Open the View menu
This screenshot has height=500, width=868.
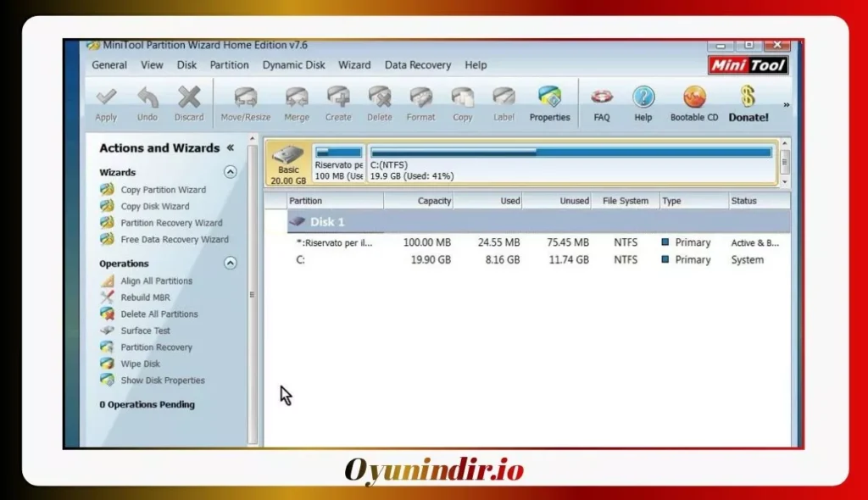[152, 64]
